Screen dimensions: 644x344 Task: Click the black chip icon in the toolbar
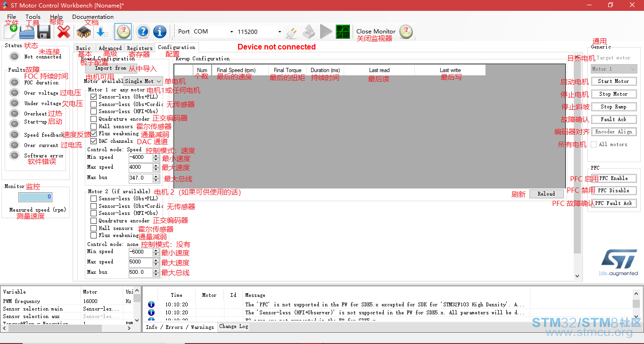[x=83, y=32]
